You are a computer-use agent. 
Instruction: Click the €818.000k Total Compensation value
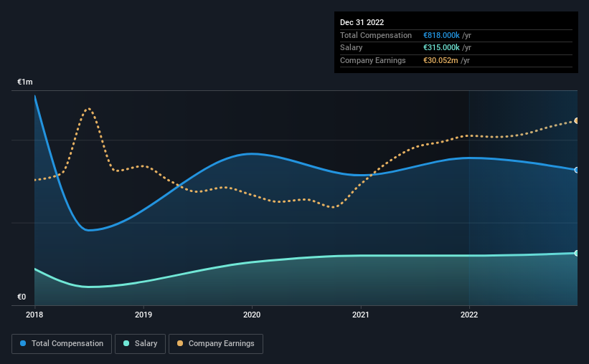[441, 35]
